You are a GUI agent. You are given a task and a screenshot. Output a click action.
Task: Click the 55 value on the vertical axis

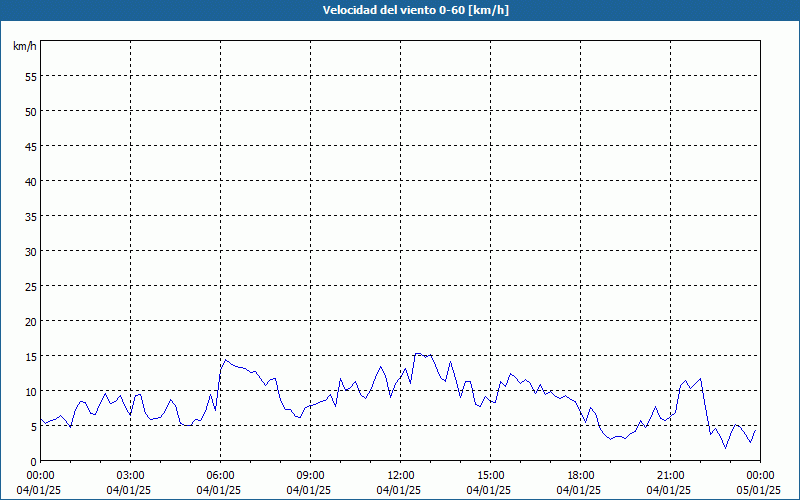click(x=31, y=77)
